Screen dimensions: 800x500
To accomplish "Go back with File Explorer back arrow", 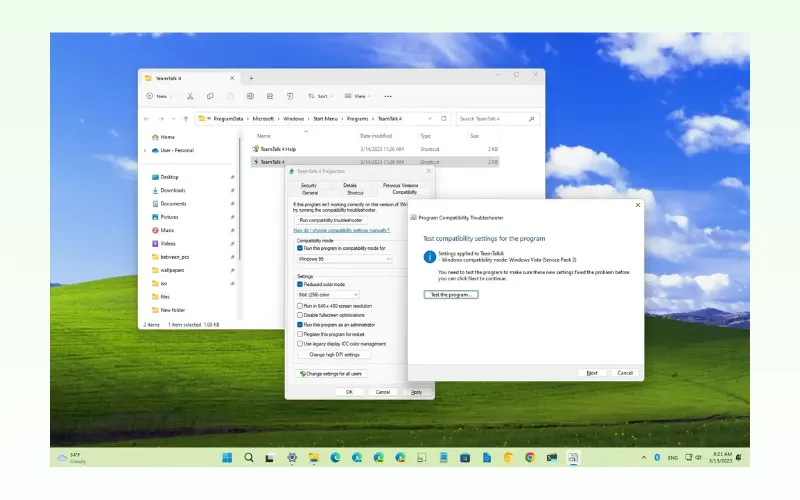I will [x=147, y=119].
